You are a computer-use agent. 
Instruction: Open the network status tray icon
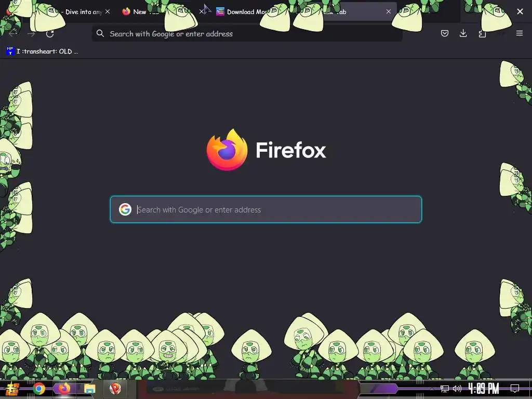click(445, 389)
